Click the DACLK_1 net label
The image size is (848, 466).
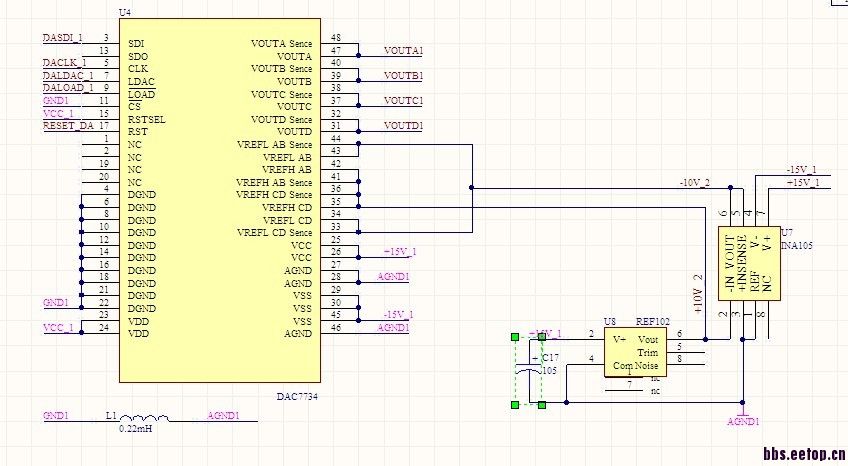tap(64, 62)
